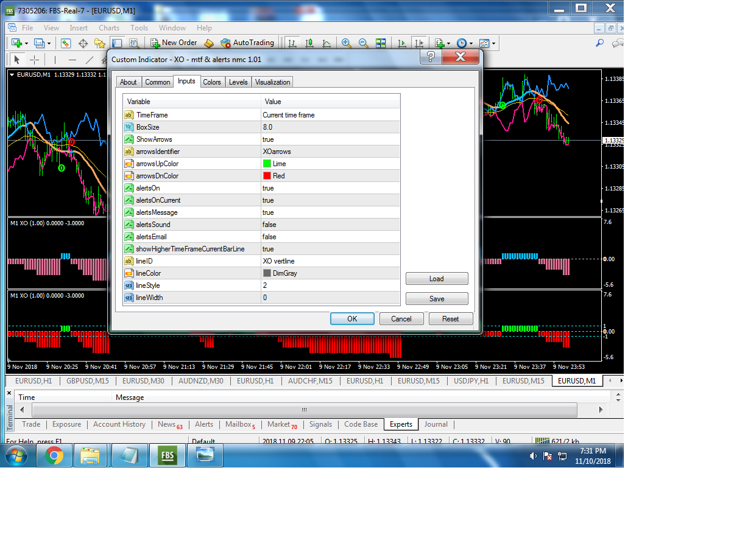Click the Tile Windows icon
748x560 pixels.
tap(381, 43)
